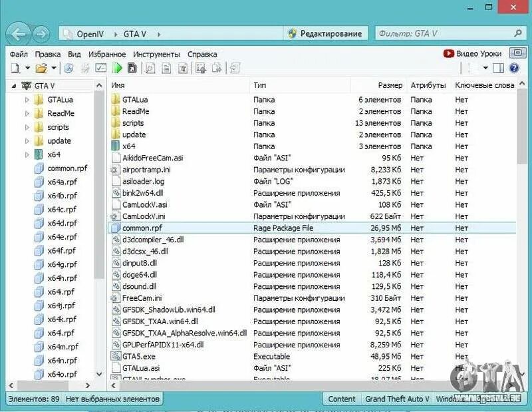The height and width of the screenshot is (412, 532).
Task: Expand the update folder in the tree
Action: point(27,141)
